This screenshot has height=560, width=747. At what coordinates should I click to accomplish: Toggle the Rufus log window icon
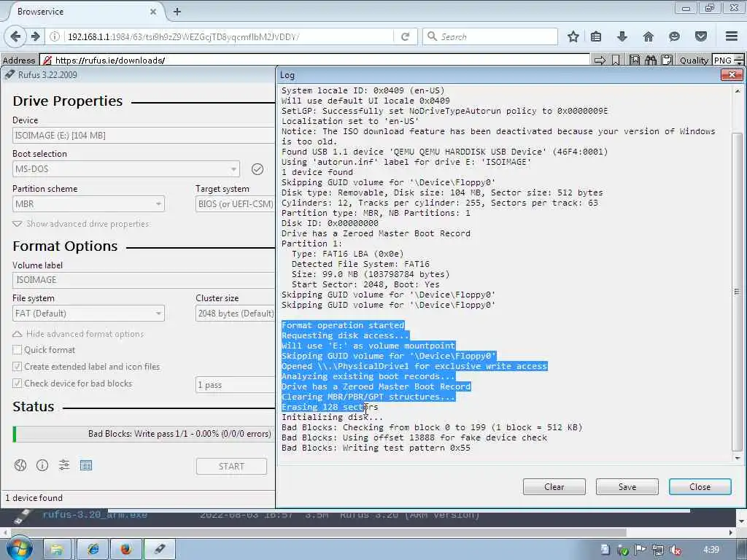(86, 465)
